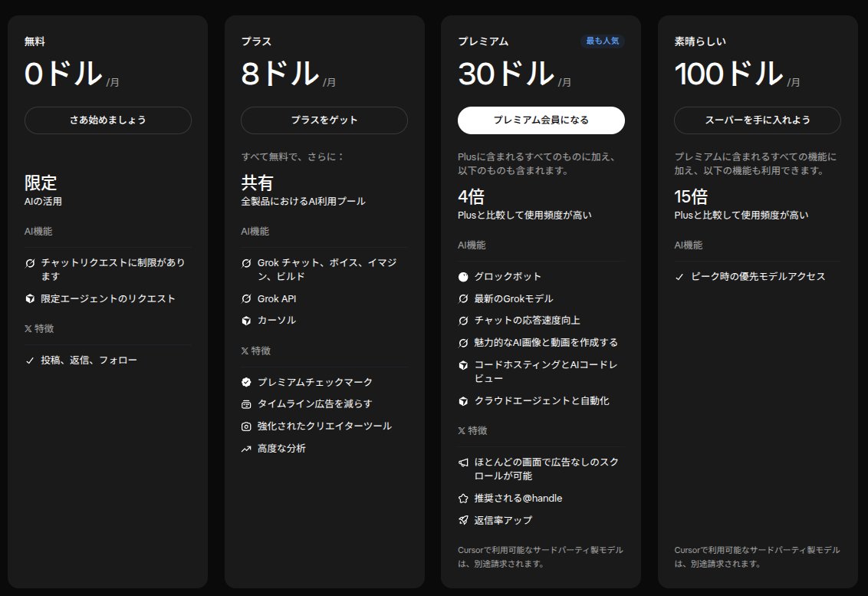Click the megaphone icon beside 広告なしのスクロール
The width and height of the screenshot is (868, 596).
[x=463, y=463]
